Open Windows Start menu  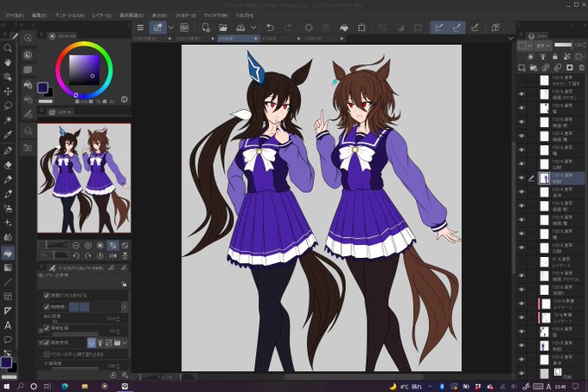click(x=6, y=386)
